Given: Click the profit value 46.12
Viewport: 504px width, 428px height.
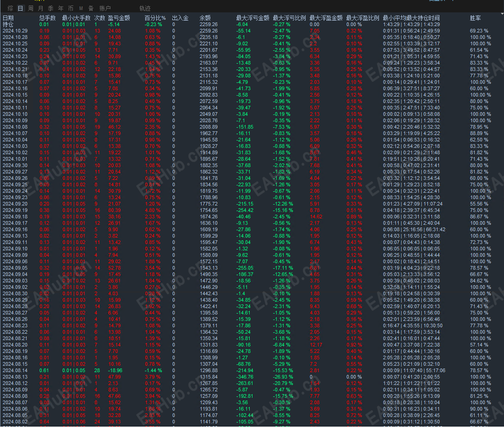Looking at the screenshot, I should [115, 127].
